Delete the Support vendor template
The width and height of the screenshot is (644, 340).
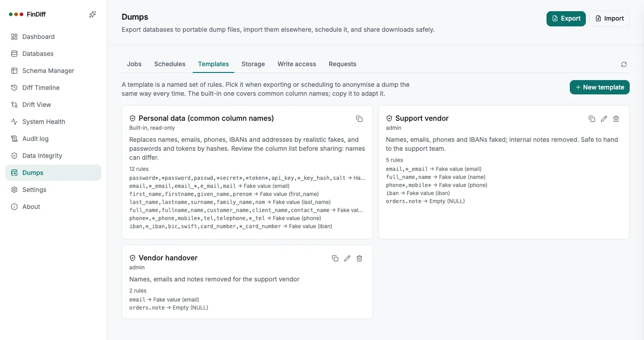point(616,119)
